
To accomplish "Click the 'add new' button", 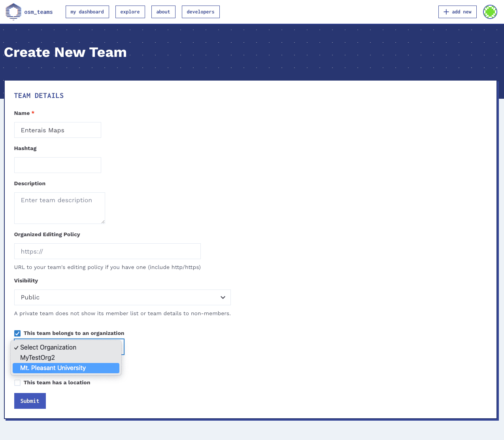I will 457,11.
